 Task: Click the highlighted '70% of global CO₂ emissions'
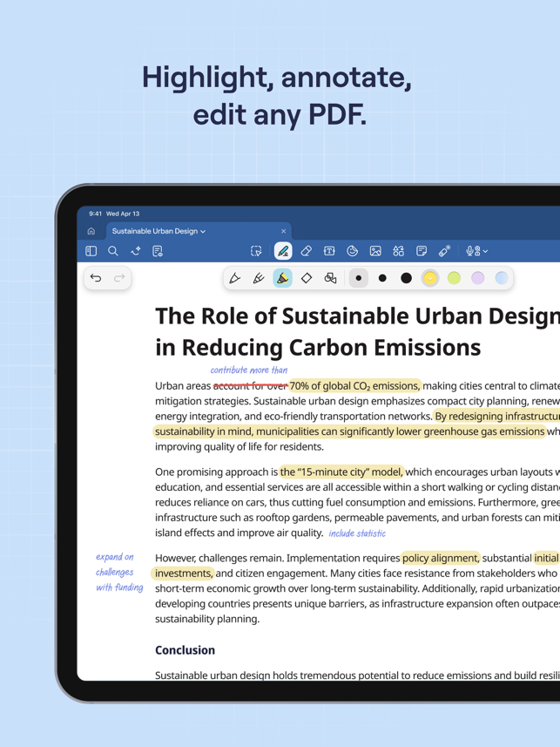[354, 385]
